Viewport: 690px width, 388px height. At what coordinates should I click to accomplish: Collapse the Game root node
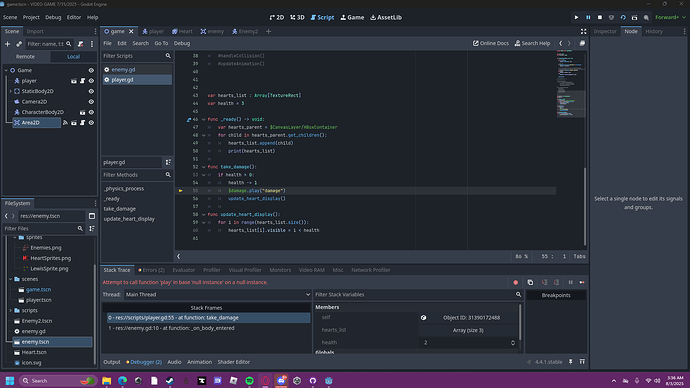6,70
